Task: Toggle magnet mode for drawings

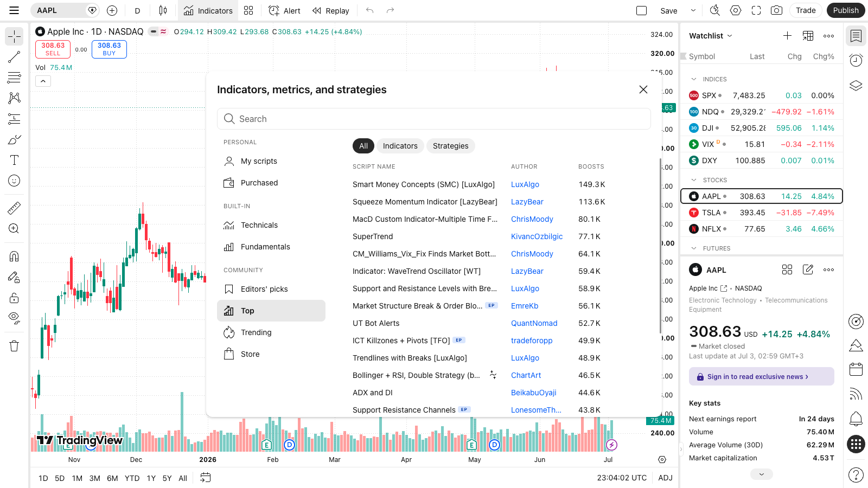Action: coord(14,256)
